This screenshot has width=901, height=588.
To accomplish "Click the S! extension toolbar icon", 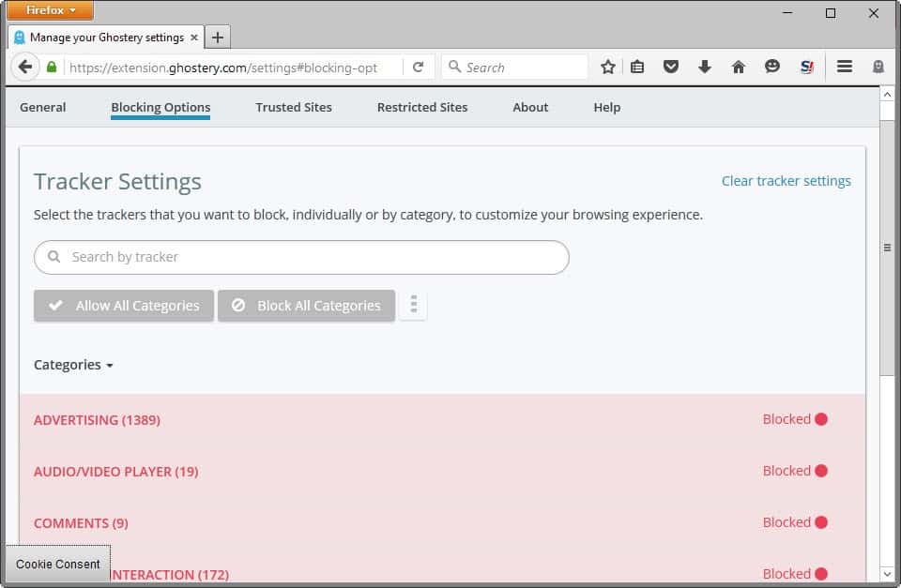I will [807, 68].
